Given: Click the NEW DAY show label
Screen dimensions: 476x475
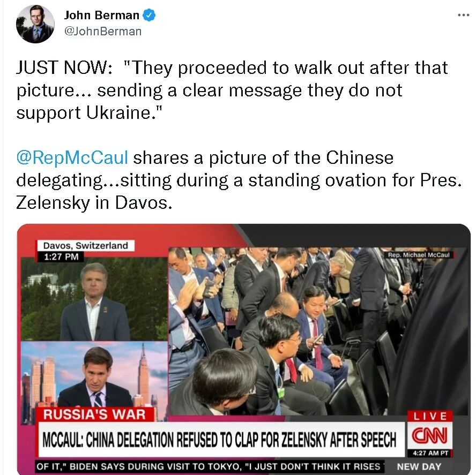Looking at the screenshot, I should click(419, 466).
